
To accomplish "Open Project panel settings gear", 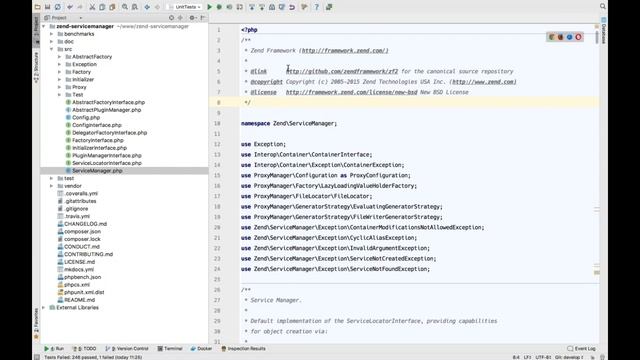I will tap(192, 18).
